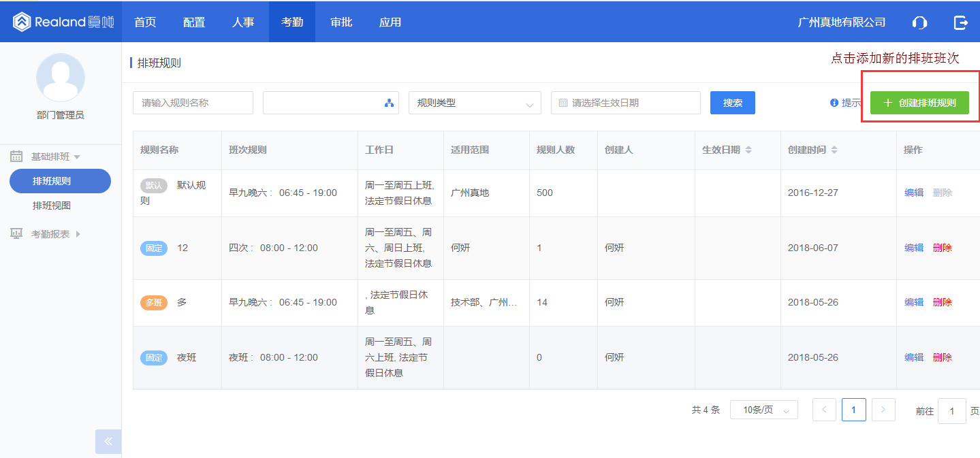Collapse sidebar with double-chevron icon

[108, 441]
